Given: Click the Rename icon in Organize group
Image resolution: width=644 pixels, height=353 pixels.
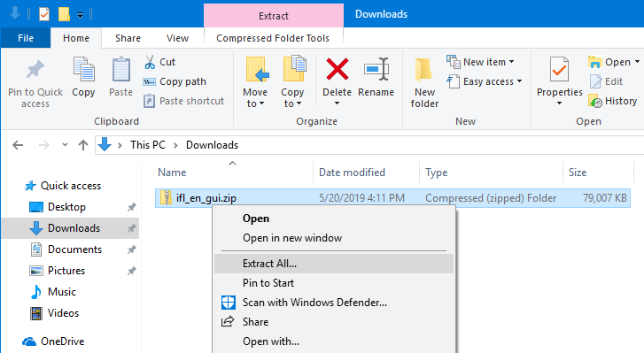Looking at the screenshot, I should [376, 69].
